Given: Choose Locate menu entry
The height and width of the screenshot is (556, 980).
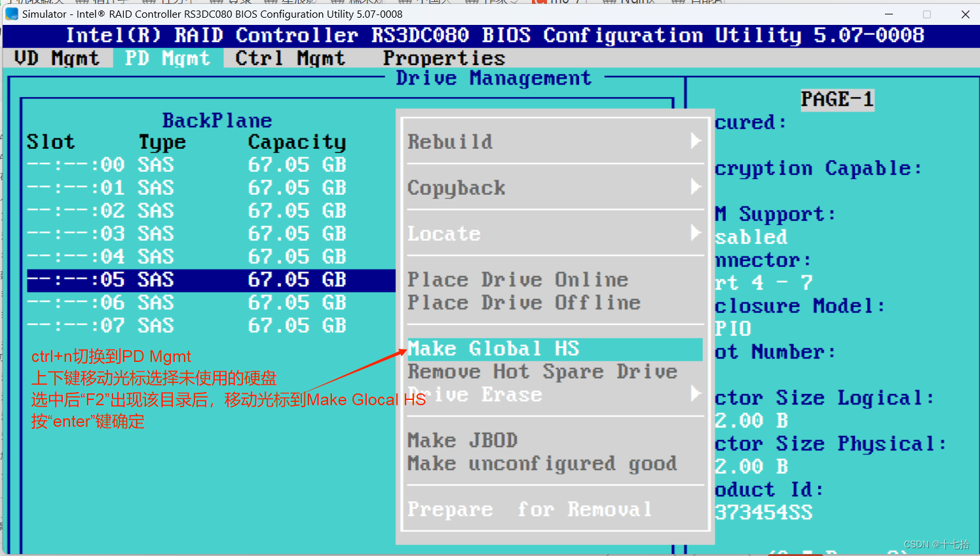Looking at the screenshot, I should [444, 233].
